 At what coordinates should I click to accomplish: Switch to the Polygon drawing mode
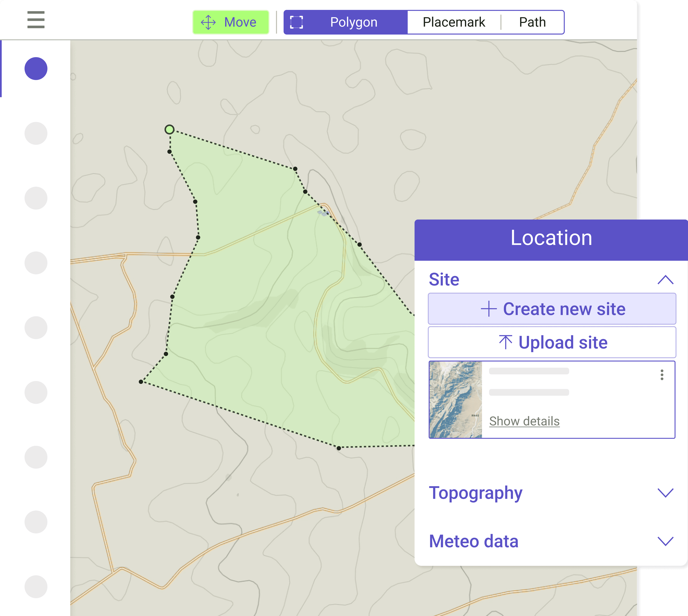tap(353, 22)
